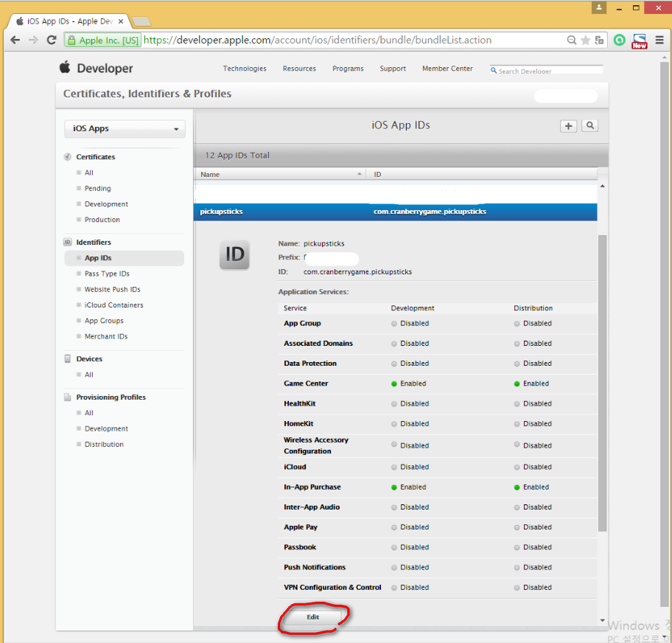
Task: Click the App ID list scrollbar thumb
Action: tap(602, 383)
